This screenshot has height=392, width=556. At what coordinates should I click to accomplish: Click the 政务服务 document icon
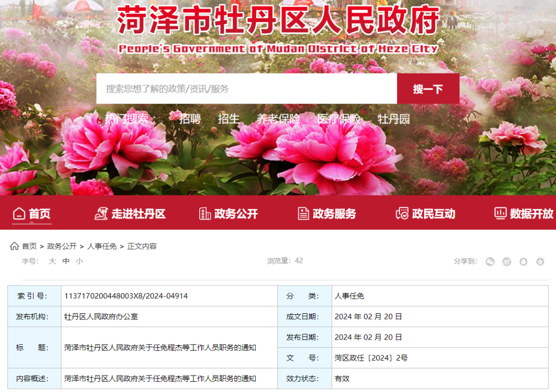pos(304,213)
